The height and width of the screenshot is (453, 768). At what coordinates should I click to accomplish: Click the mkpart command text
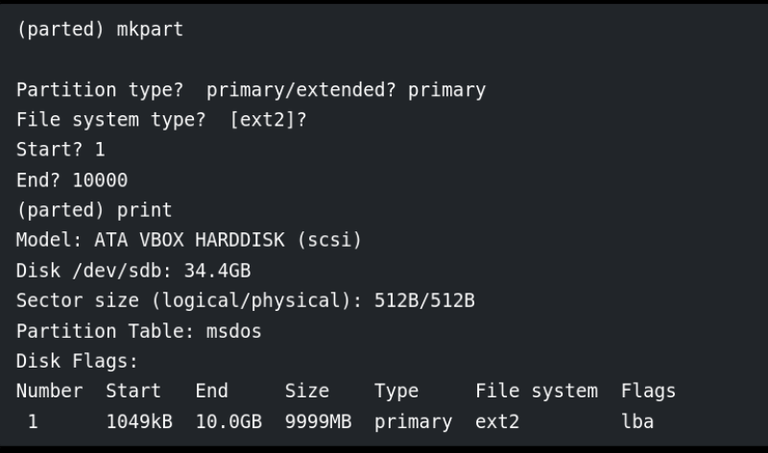click(x=143, y=29)
